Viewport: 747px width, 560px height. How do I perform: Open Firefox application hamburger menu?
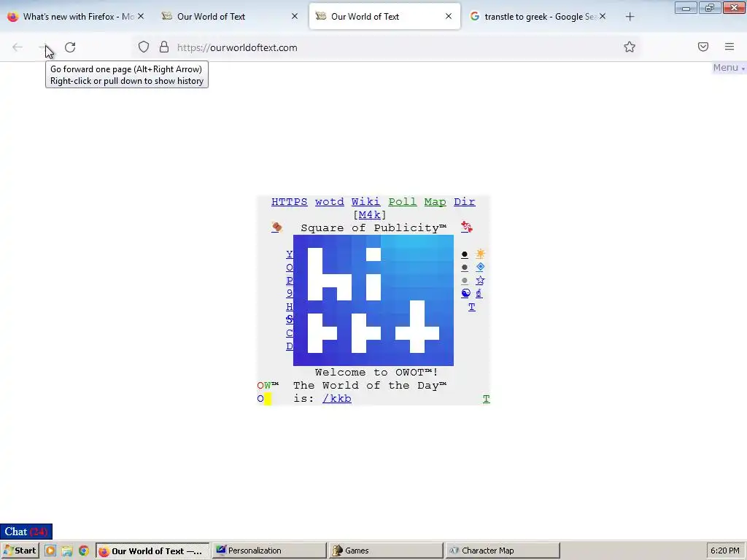pos(729,47)
